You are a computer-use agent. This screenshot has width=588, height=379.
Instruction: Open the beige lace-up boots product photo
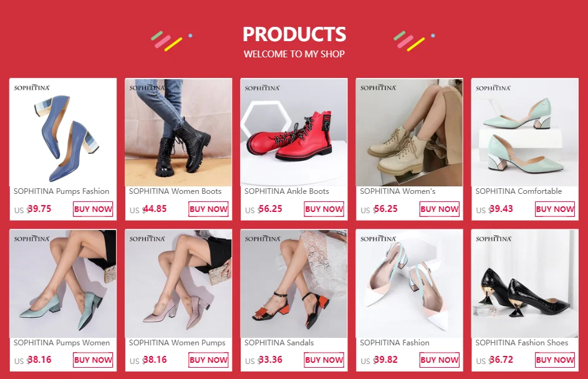(410, 132)
